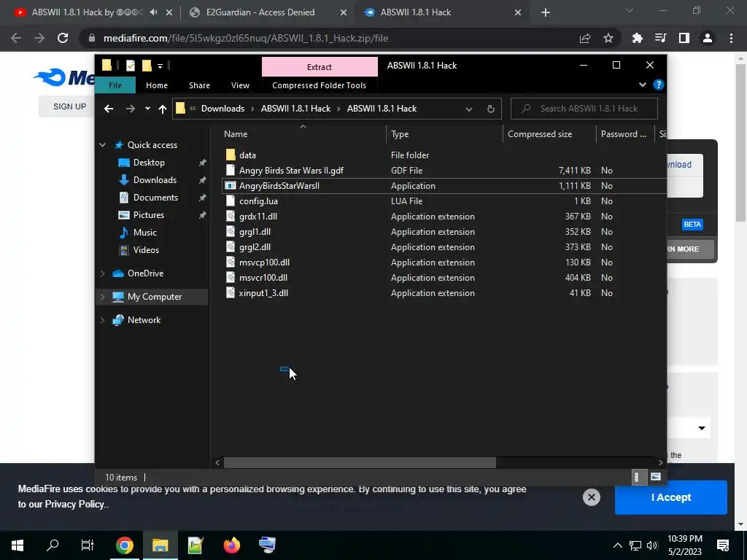Customize Quick Access Toolbar dropdown
Image resolution: width=747 pixels, height=560 pixels.
(x=160, y=66)
